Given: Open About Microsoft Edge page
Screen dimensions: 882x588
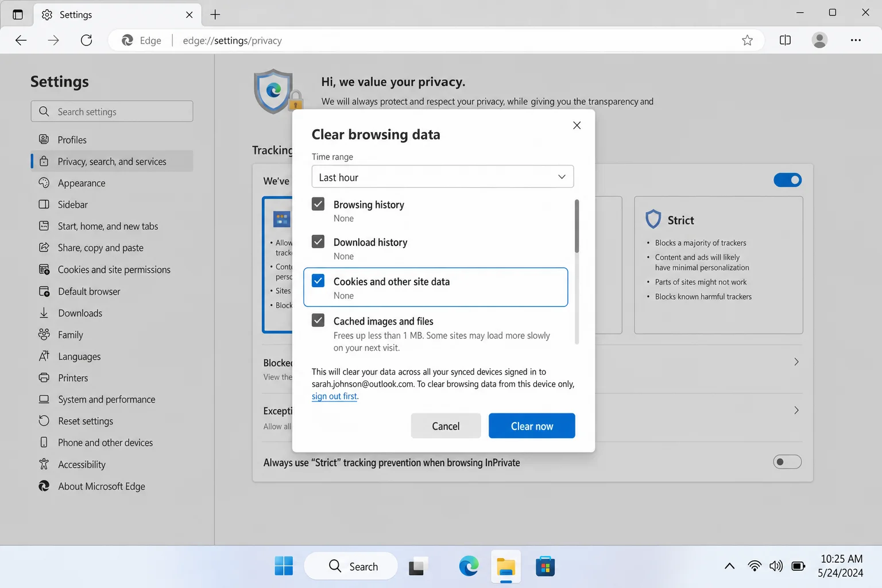Looking at the screenshot, I should [x=112, y=486].
